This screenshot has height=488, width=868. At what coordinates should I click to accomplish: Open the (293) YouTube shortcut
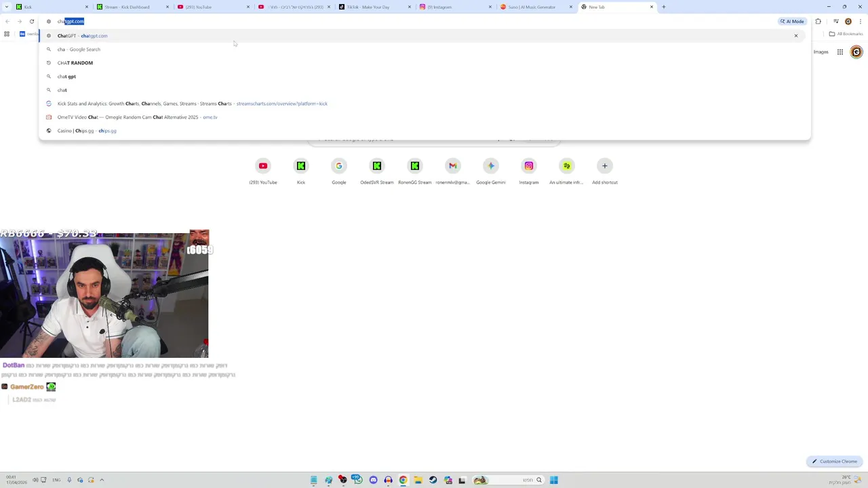tap(263, 171)
